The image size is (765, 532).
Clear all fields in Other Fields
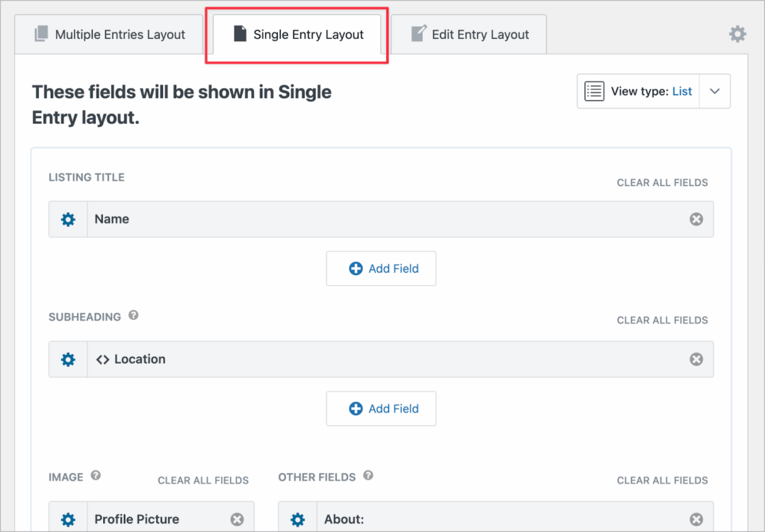click(662, 480)
